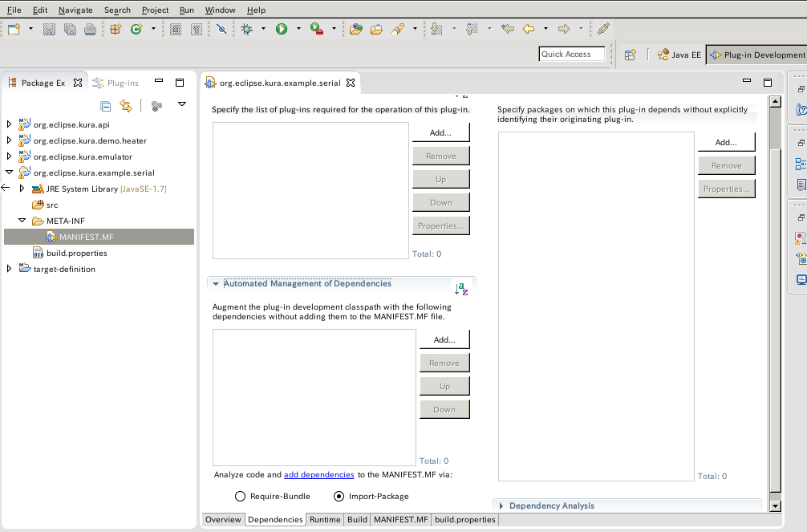This screenshot has width=807, height=532.
Task: Switch to the Plug-ins view tab
Action: coord(116,83)
